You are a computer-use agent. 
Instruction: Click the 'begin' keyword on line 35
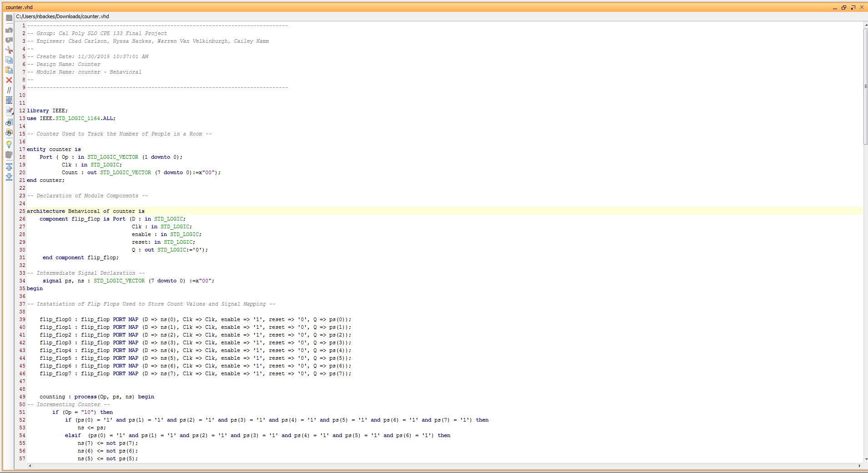pos(35,288)
